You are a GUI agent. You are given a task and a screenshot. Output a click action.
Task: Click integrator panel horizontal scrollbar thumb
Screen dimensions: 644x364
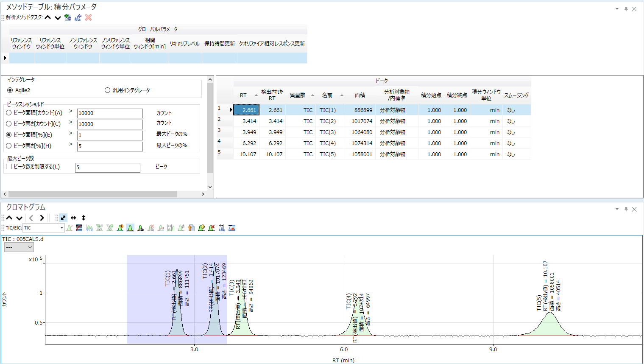click(92, 194)
